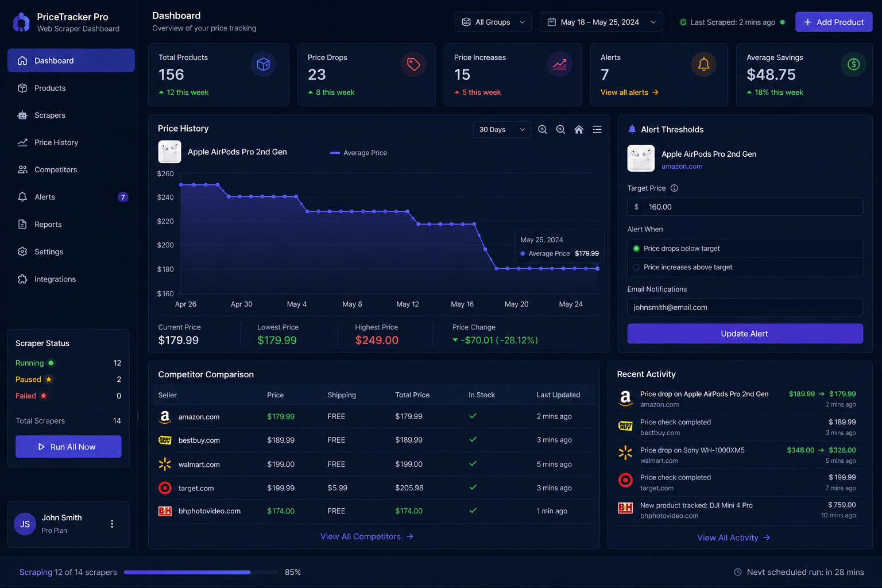882x588 pixels.
Task: Go to Products in the sidebar
Action: pyautogui.click(x=71, y=88)
